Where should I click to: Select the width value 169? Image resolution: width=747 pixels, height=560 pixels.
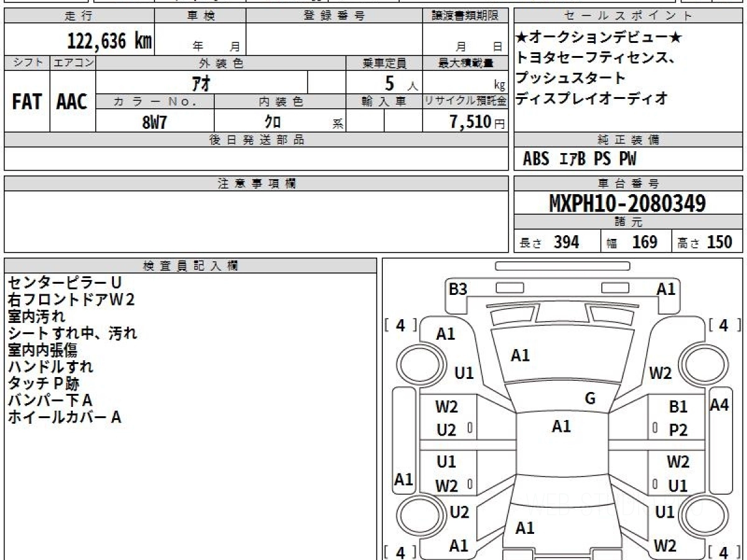click(x=644, y=242)
